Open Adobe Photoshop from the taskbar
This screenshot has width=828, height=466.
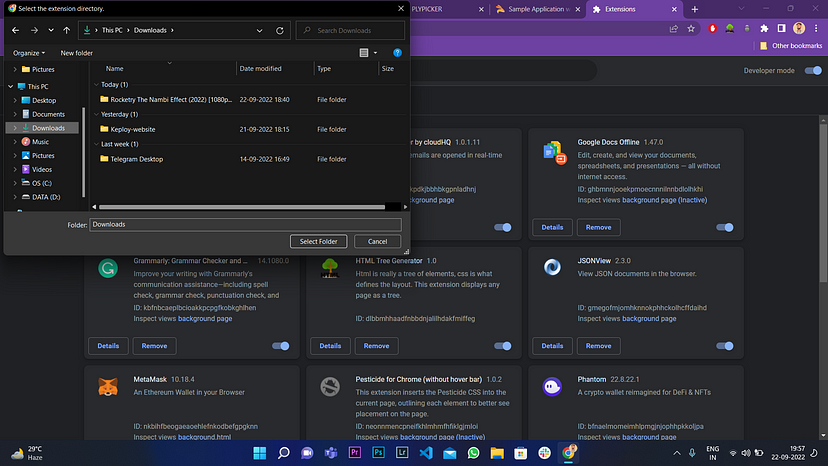[x=379, y=453]
